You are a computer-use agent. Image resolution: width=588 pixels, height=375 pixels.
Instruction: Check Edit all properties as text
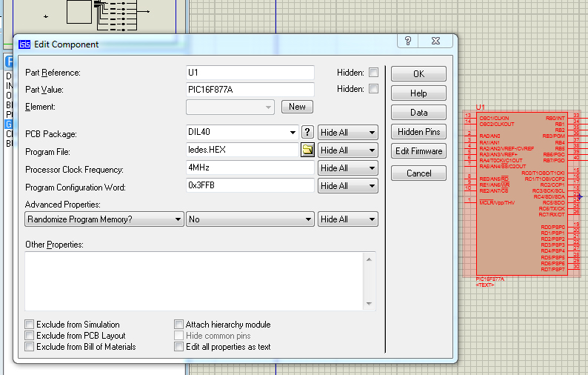tap(179, 347)
